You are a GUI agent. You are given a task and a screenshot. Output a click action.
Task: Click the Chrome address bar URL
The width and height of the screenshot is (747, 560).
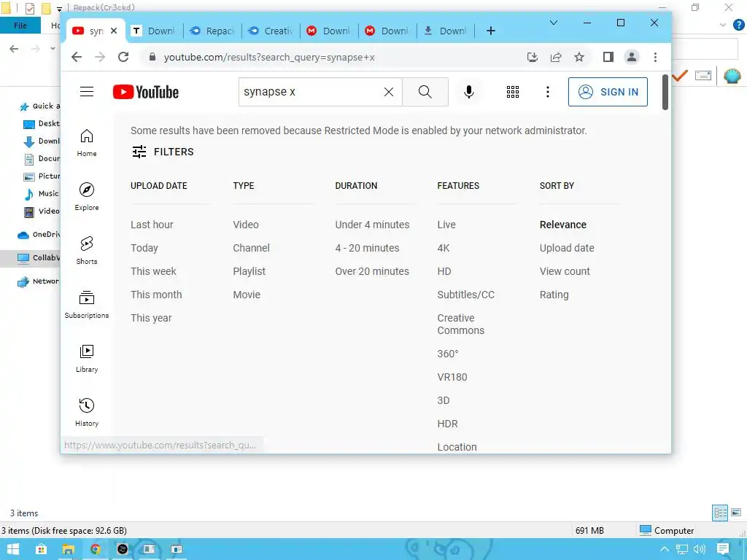tap(269, 57)
